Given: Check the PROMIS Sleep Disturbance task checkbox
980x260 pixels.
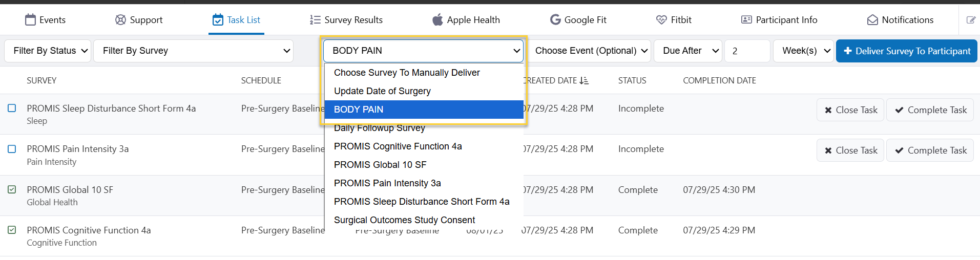Looking at the screenshot, I should pyautogui.click(x=12, y=109).
